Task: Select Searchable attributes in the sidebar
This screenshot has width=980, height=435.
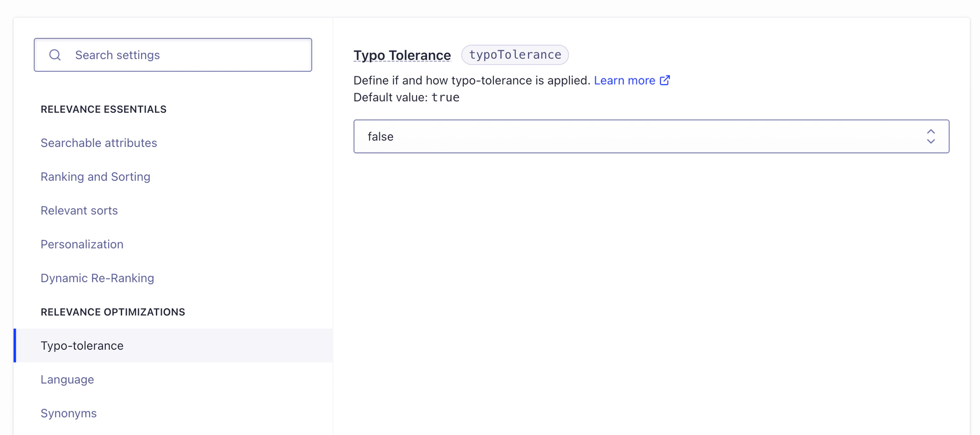Action: click(99, 143)
